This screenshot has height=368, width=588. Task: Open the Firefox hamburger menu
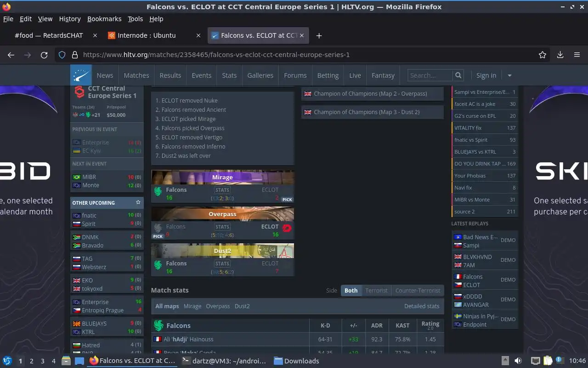[x=577, y=55]
